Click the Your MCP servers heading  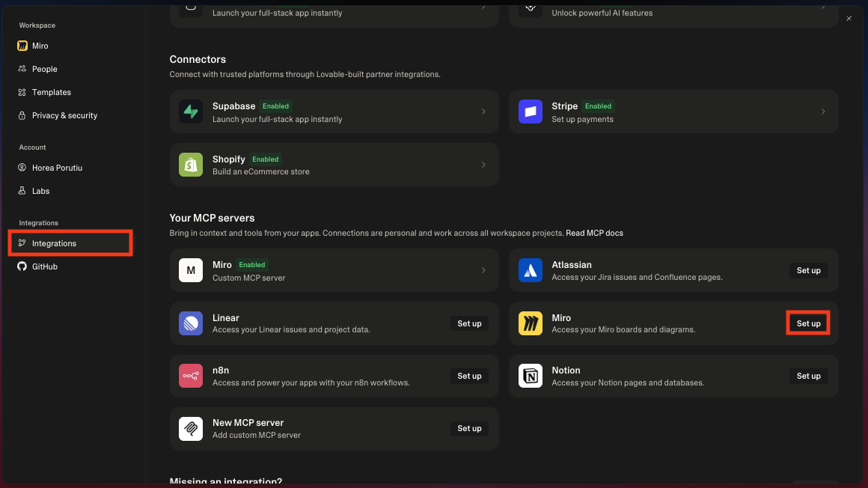pyautogui.click(x=212, y=218)
